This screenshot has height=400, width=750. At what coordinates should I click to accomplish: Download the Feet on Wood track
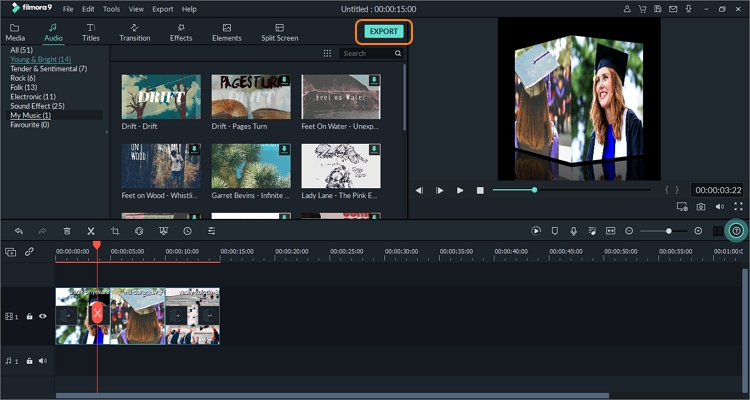point(195,150)
